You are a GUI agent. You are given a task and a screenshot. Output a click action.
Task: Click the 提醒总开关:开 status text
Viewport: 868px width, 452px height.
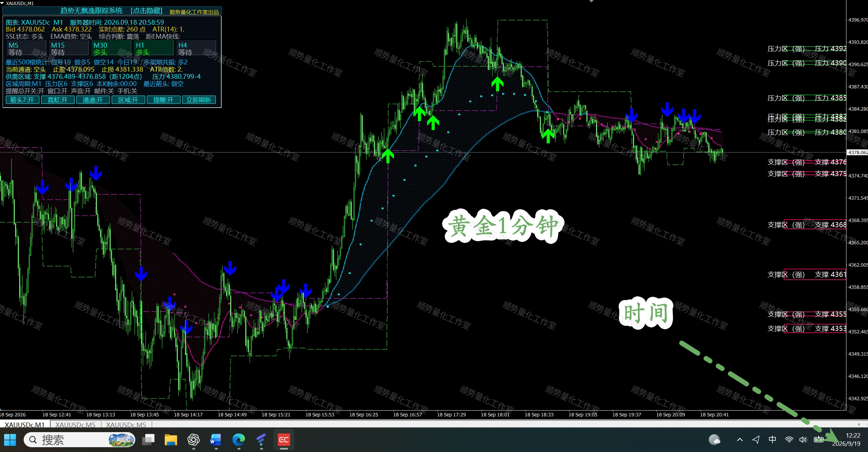point(25,91)
